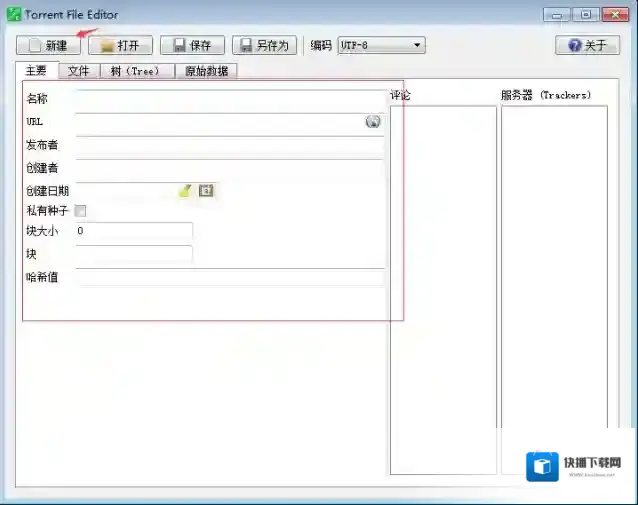This screenshot has height=505, width=638.
Task: Select the 主要 (Main) tab
Action: [x=36, y=71]
